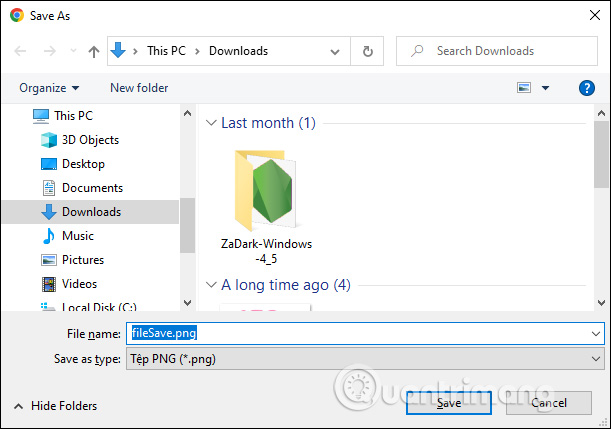Open the view options dropdown arrow
This screenshot has width=611, height=429.
[x=546, y=88]
